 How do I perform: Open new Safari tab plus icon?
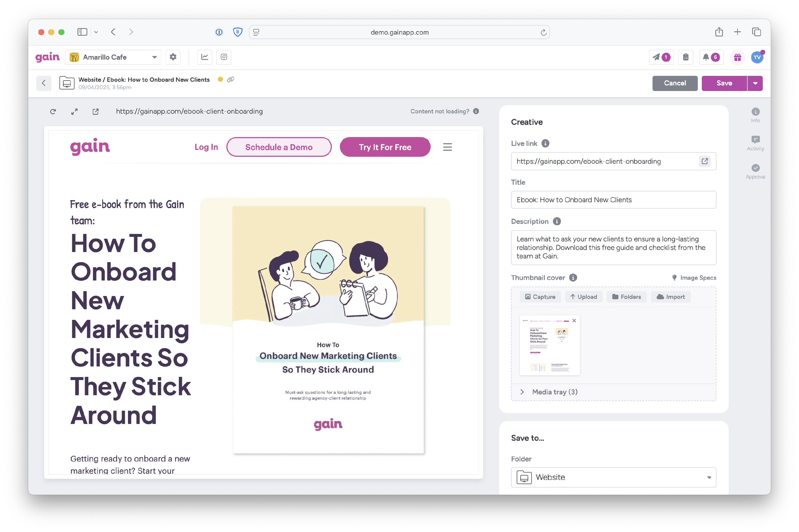click(737, 32)
